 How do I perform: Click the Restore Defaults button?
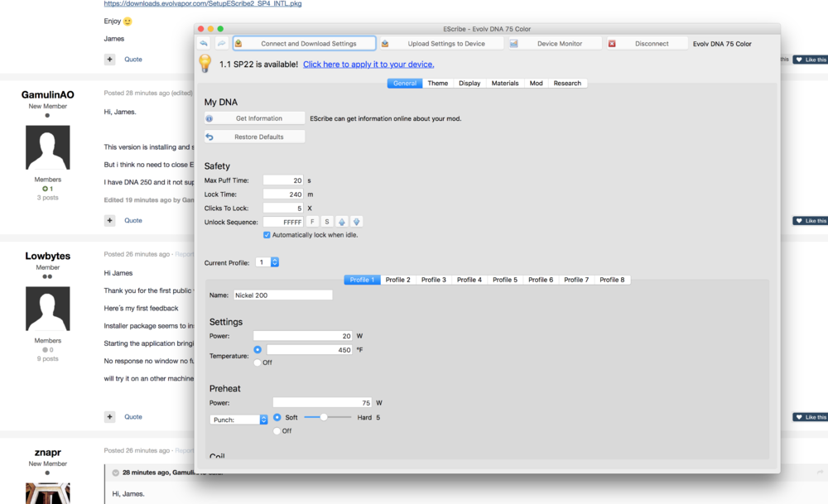254,137
